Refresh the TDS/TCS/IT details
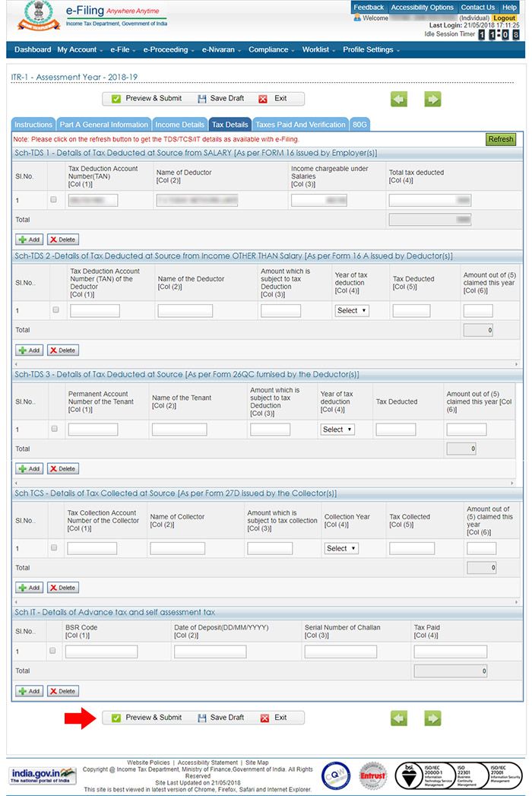Viewport: 532px width, 796px height. (501, 139)
